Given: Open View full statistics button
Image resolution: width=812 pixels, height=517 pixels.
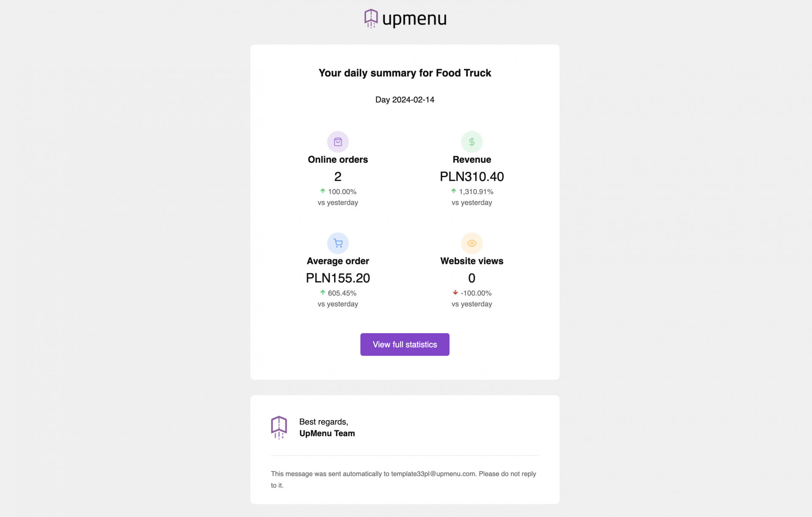Looking at the screenshot, I should coord(405,345).
